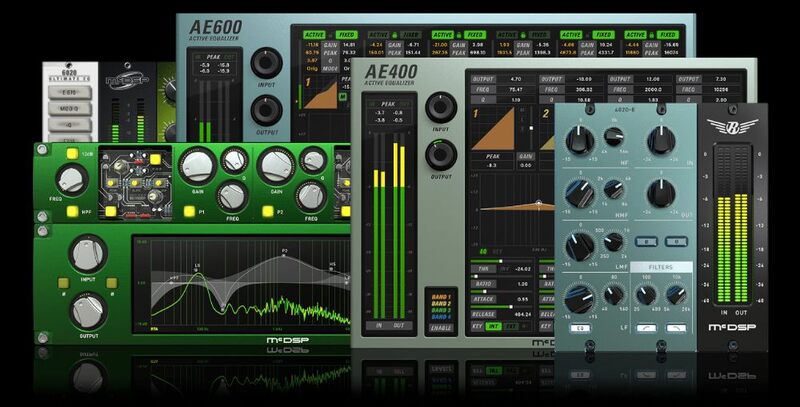Image resolution: width=800 pixels, height=407 pixels.
Task: Switch to the EQ view tab in AE400
Action: [483, 251]
